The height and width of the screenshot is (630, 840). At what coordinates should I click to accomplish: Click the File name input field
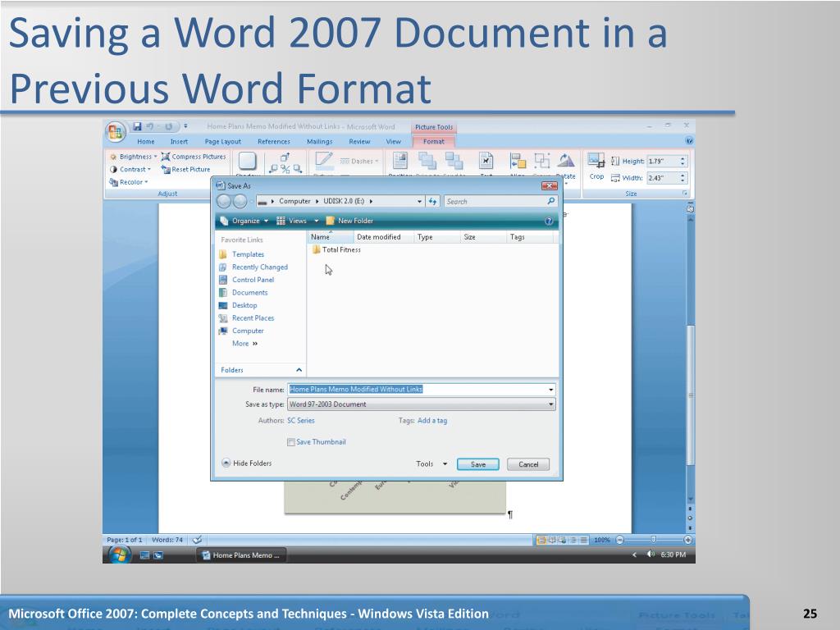421,390
